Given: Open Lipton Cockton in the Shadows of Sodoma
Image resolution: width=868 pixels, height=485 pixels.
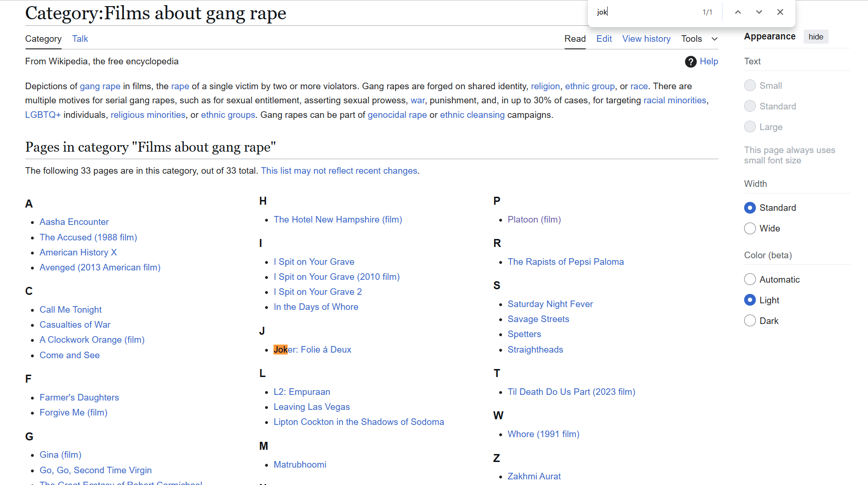Looking at the screenshot, I should tap(358, 422).
